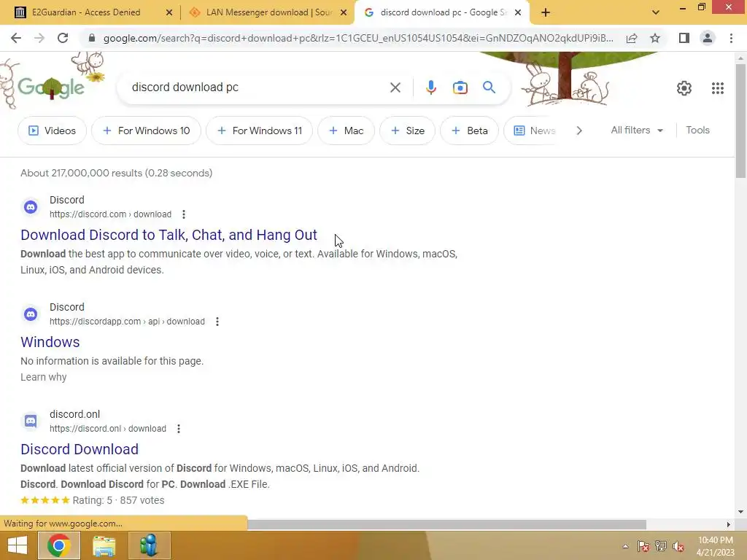Open Chrome profile avatar menu
747x560 pixels.
pyautogui.click(x=708, y=38)
